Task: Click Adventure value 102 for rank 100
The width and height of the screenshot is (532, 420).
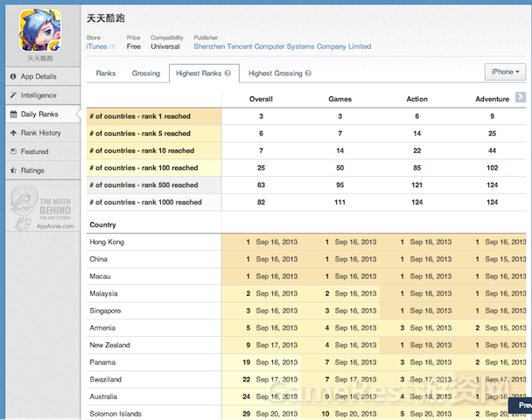Action: [x=493, y=168]
